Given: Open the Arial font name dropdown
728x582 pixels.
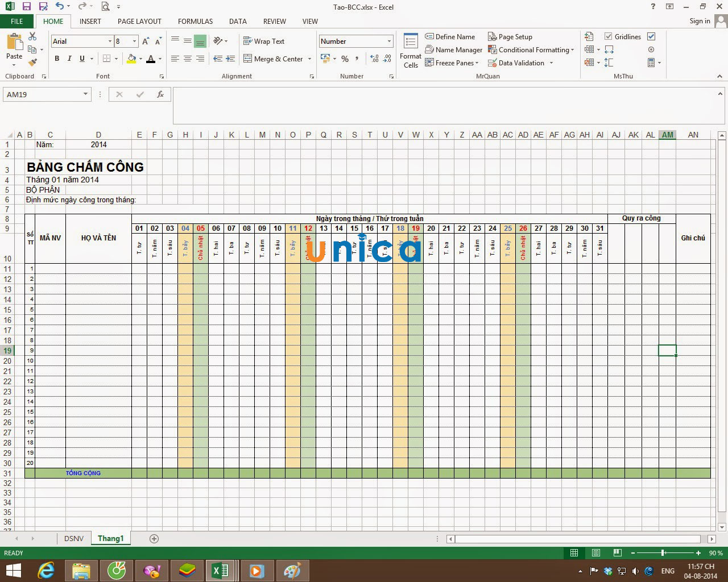Looking at the screenshot, I should coord(110,41).
